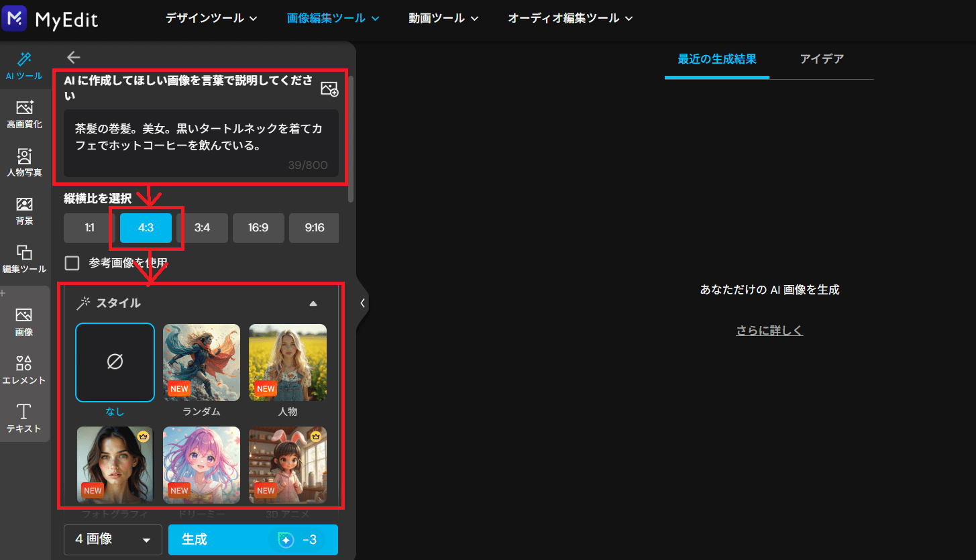The height and width of the screenshot is (560, 976).
Task: Collapse the left panel with the side chevron
Action: (363, 302)
